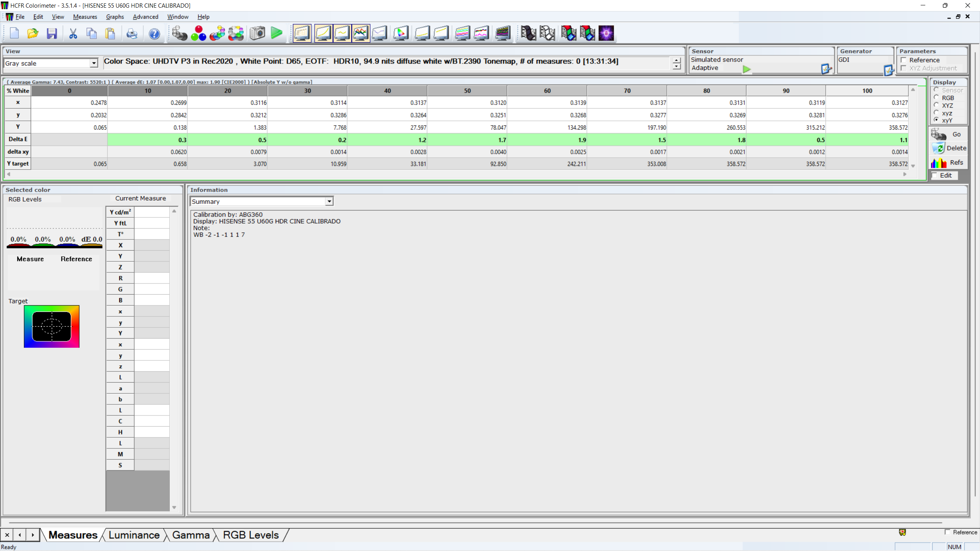Click the Refs button
This screenshot has height=551, width=980.
coord(949,163)
